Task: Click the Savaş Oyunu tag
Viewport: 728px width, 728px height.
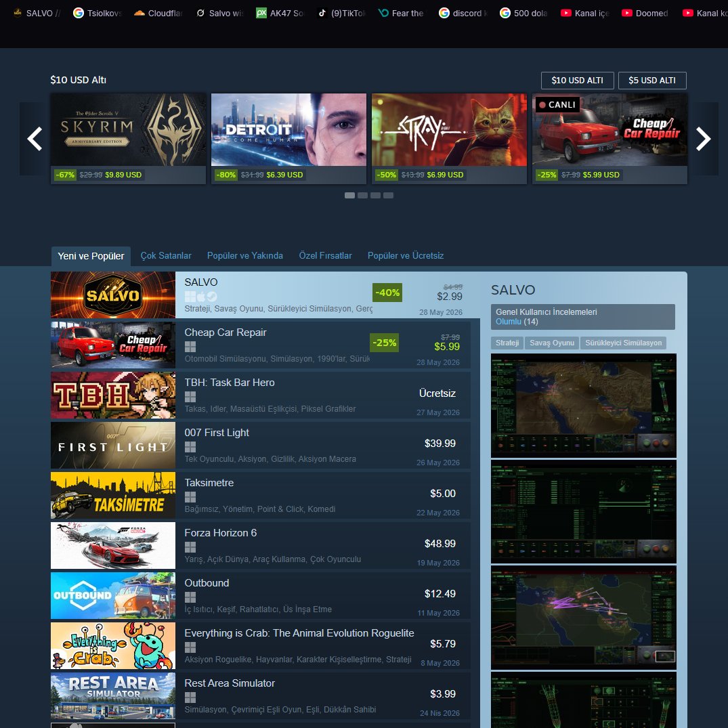Action: [x=551, y=343]
